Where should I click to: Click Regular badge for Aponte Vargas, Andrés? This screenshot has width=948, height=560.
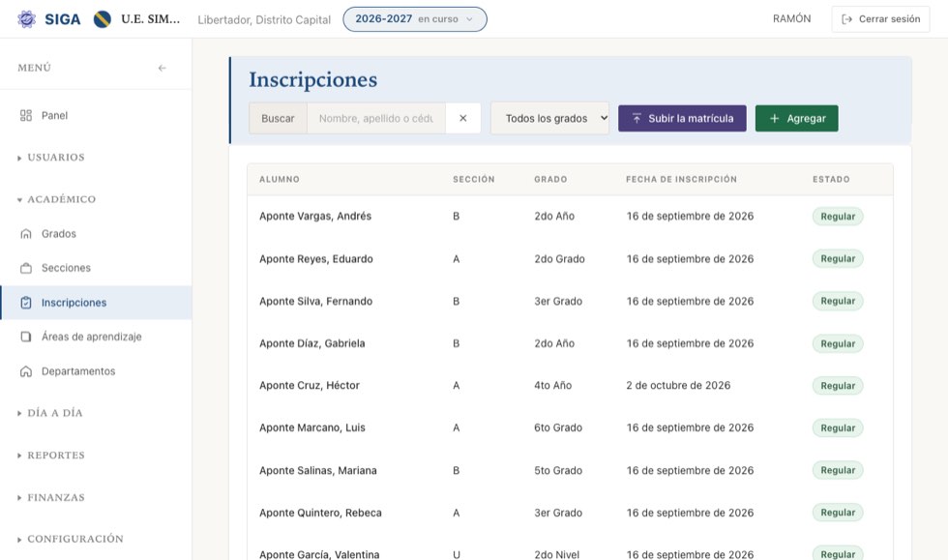[x=838, y=217]
